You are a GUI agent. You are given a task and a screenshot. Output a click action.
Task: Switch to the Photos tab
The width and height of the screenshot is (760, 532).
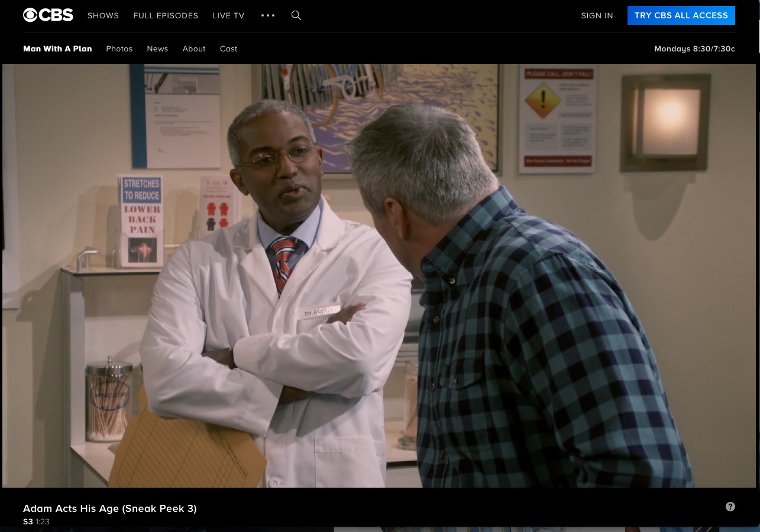[x=119, y=49]
